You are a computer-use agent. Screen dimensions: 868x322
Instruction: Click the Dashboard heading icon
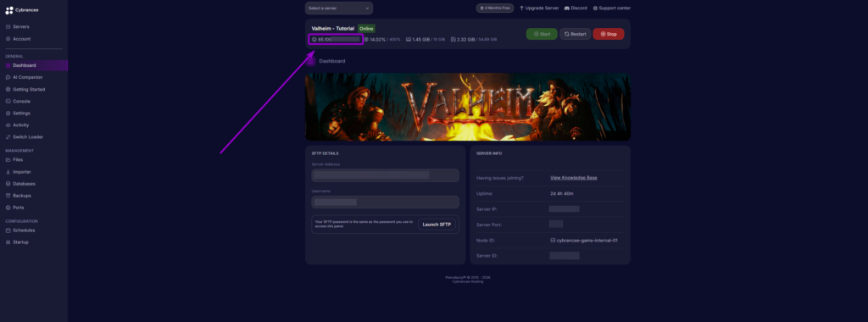(310, 61)
